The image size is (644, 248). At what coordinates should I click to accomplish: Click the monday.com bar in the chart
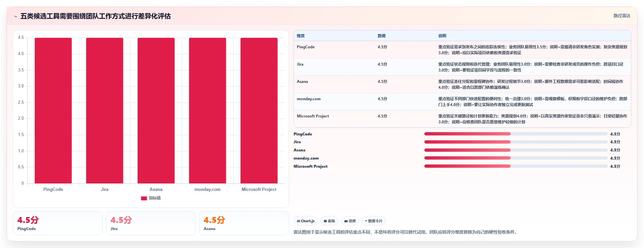coord(208,111)
